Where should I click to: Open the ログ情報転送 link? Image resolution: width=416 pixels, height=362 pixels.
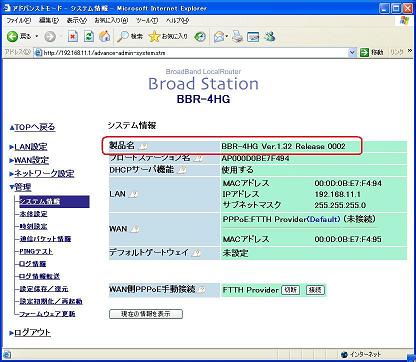[40, 276]
